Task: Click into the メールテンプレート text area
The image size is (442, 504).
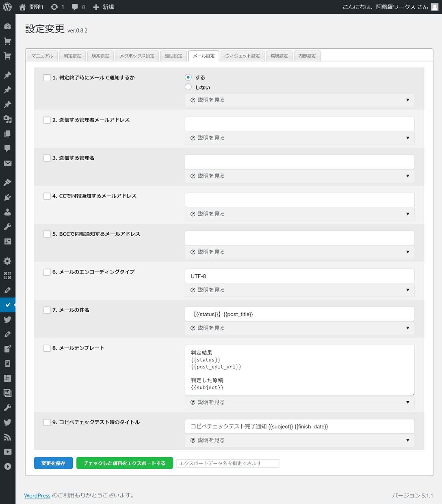Action: 300,370
